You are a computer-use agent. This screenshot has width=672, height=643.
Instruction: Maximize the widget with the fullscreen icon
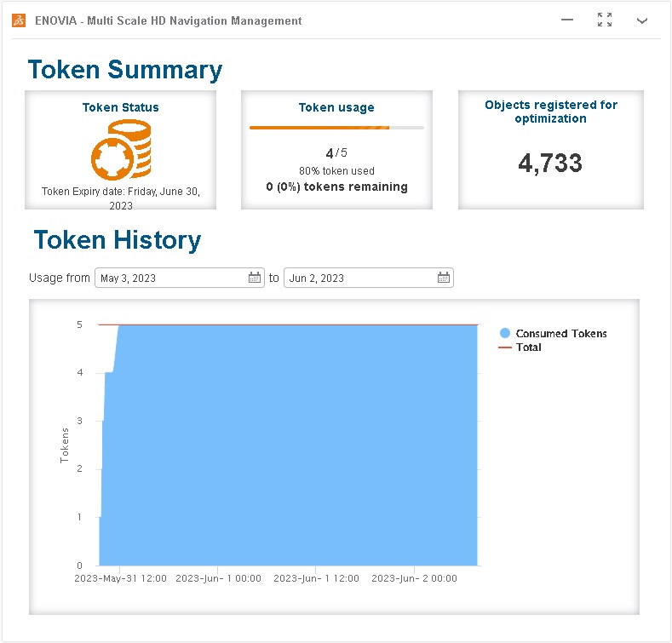click(x=605, y=20)
